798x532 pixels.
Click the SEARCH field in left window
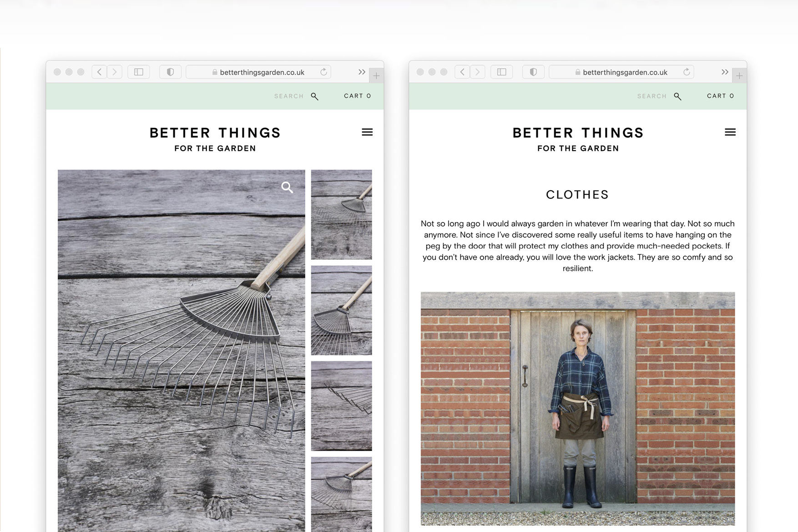click(x=288, y=96)
